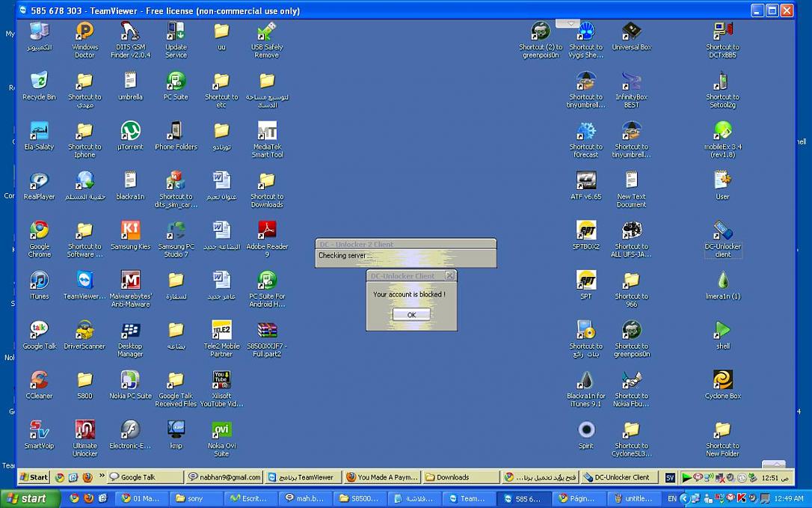Screen dimensions: 812x508
Task: Open the SPTBOX2 desktop shortcut
Action: (586, 231)
